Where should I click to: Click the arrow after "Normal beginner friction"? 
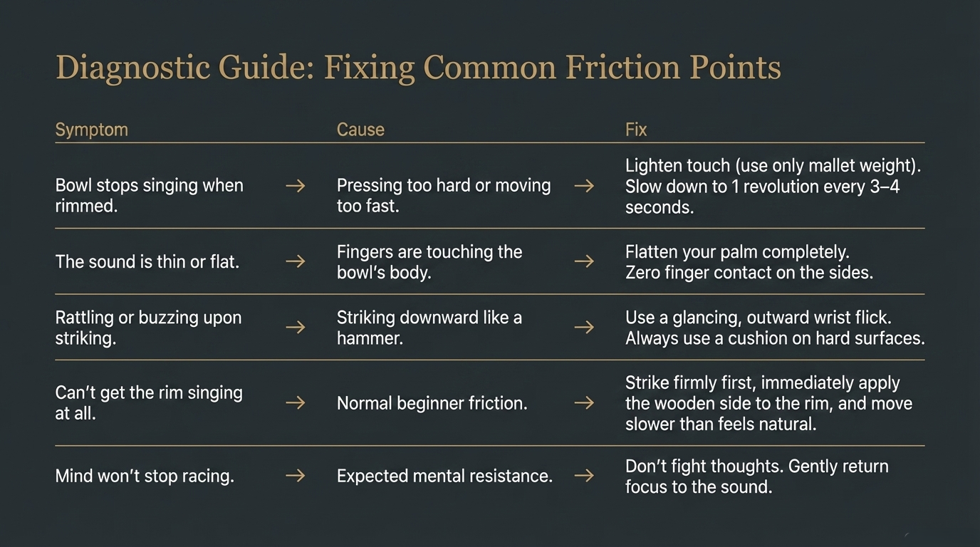[x=584, y=403]
